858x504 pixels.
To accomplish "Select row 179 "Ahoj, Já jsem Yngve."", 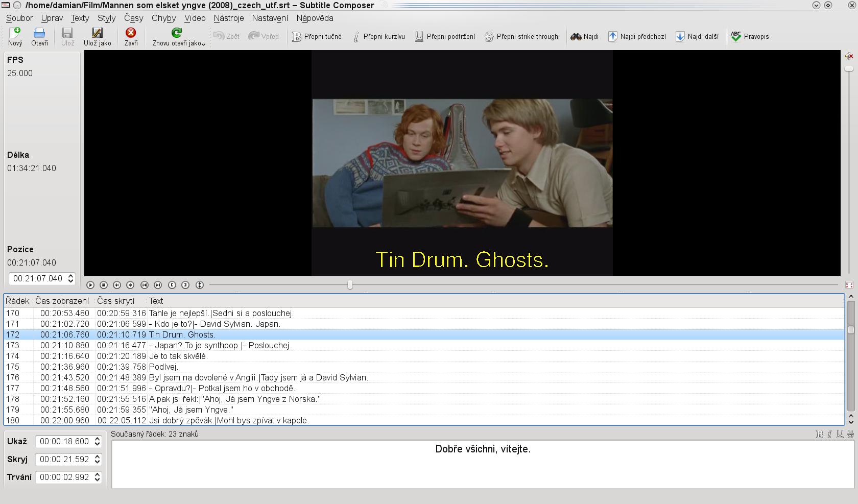I will [x=424, y=410].
